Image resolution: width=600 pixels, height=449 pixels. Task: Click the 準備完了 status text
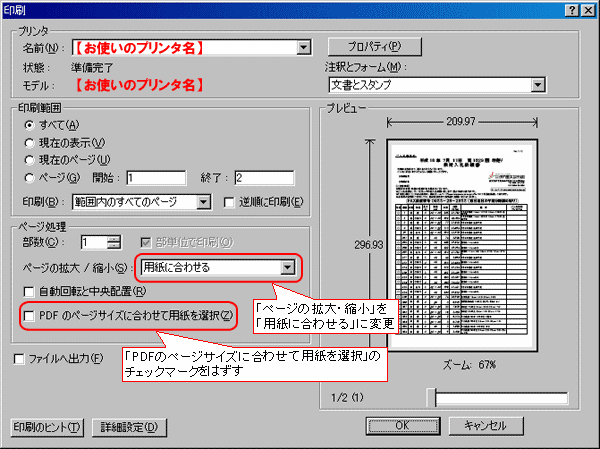[92, 68]
